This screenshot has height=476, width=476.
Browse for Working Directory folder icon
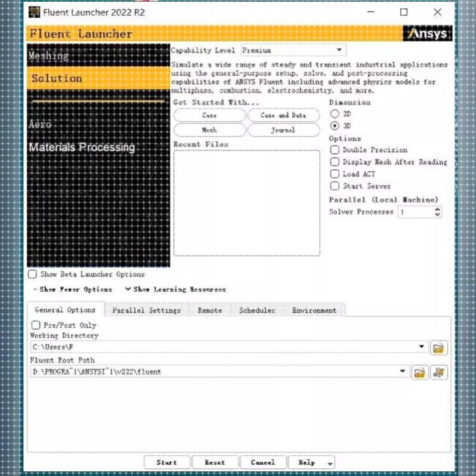(438, 348)
